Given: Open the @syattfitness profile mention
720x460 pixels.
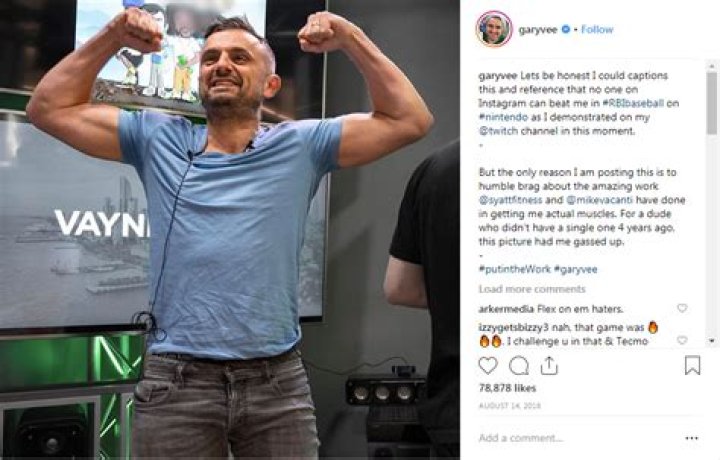Looking at the screenshot, I should pos(510,200).
